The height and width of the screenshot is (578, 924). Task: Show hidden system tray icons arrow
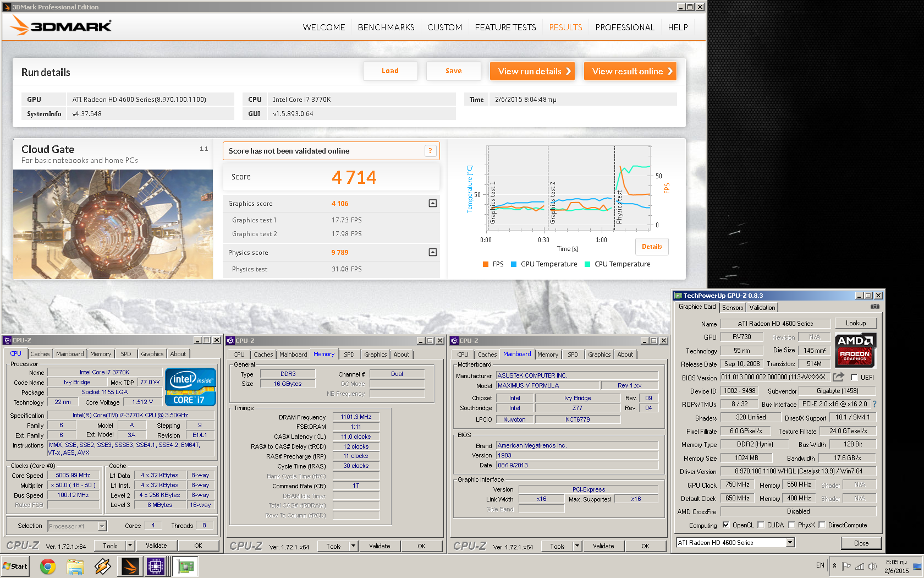tap(834, 566)
